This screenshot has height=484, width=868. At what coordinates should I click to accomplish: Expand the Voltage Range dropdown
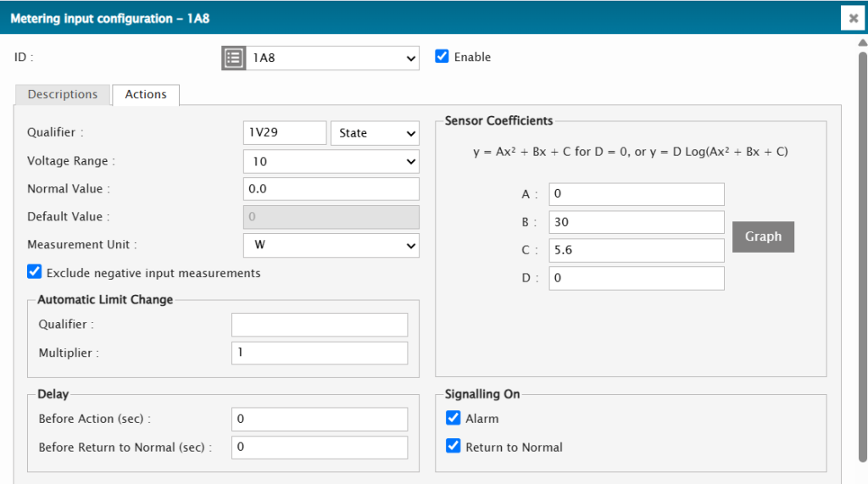click(331, 161)
